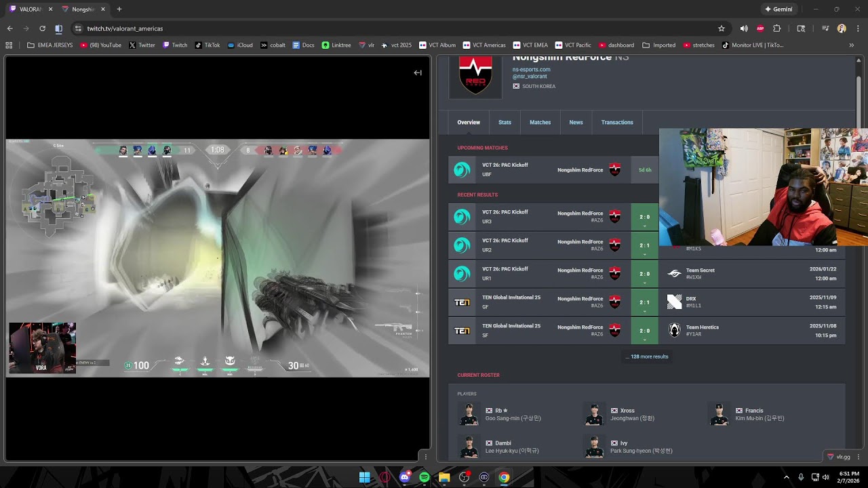Screen dimensions: 868x488
Task: Click the Valorant stream video
Action: click(x=218, y=258)
